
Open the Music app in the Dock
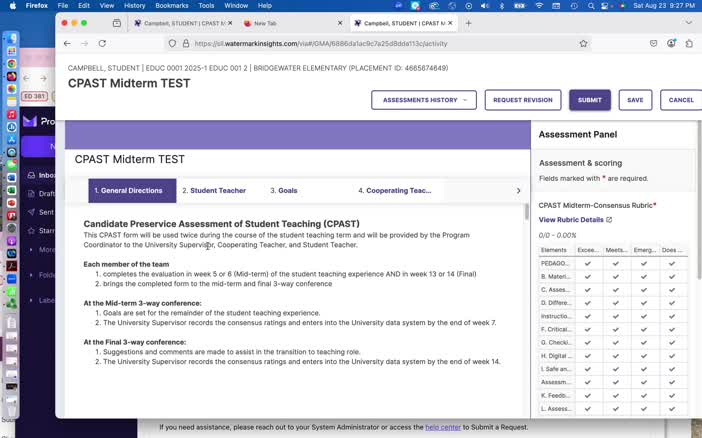point(12,115)
